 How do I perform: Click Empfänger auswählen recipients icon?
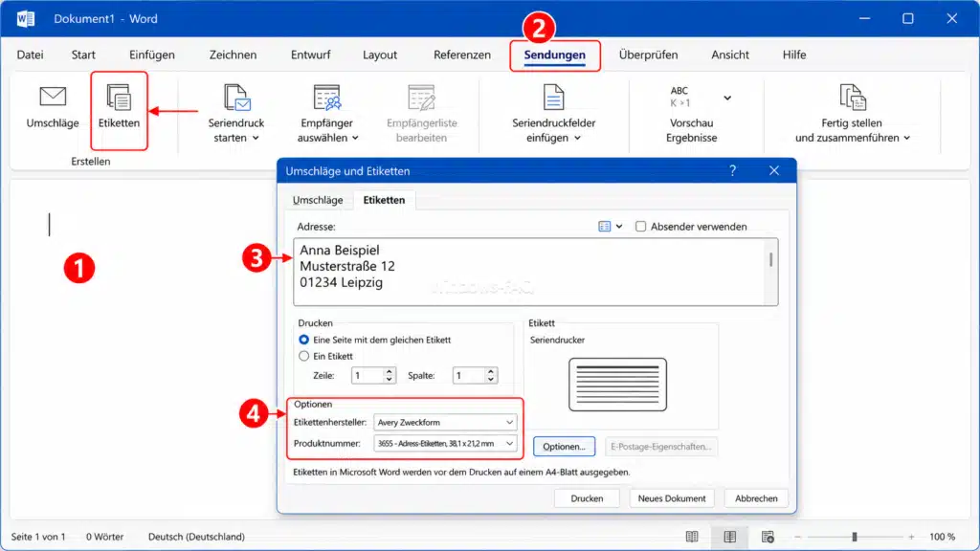(x=327, y=98)
